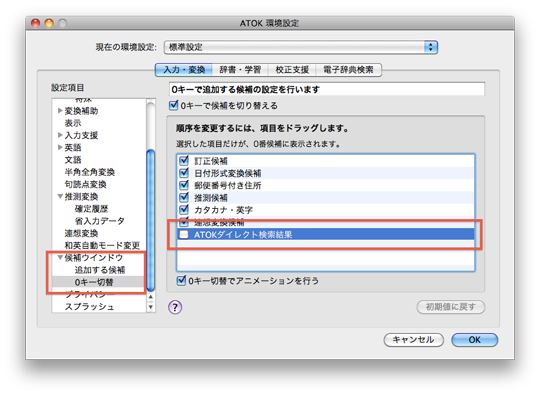Select スプラッシュ in the settings tree
540x395 pixels.
coord(89,306)
